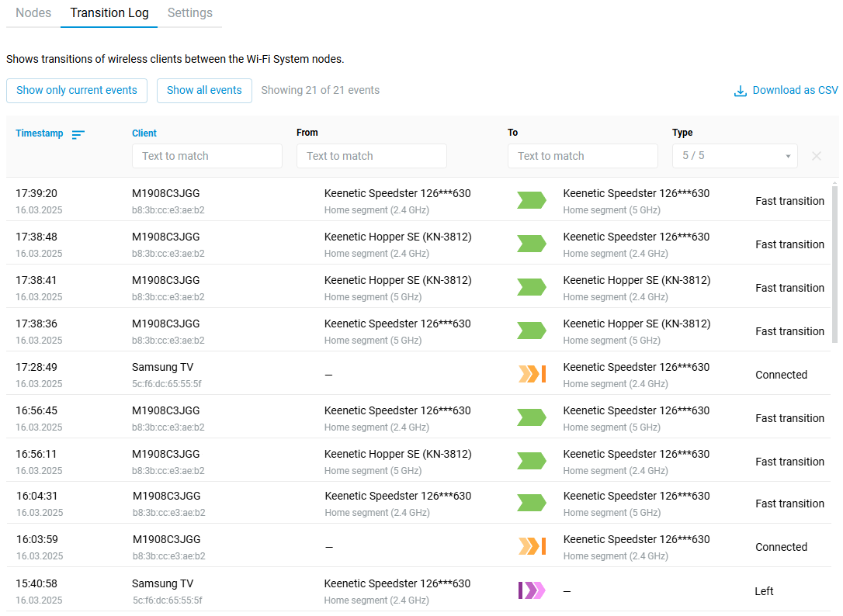Viewport: 843px width, 616px height.
Task: Click the Download as CSV link
Action: (795, 91)
